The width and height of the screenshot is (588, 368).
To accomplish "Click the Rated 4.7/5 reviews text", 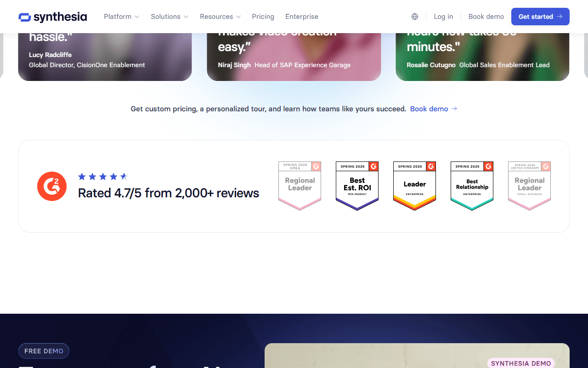I will [x=169, y=193].
